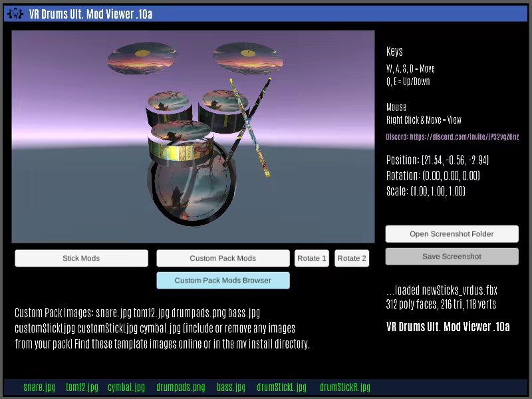532x399 pixels.
Task: Select tom12.jpg in the bottom file bar
Action: click(82, 387)
